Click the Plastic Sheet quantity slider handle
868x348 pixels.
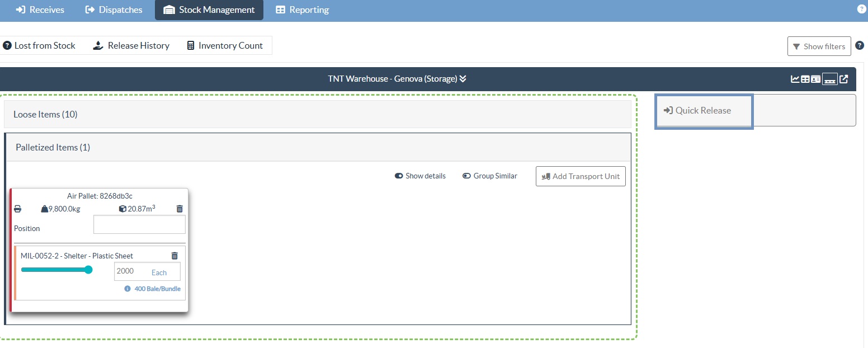(x=88, y=270)
